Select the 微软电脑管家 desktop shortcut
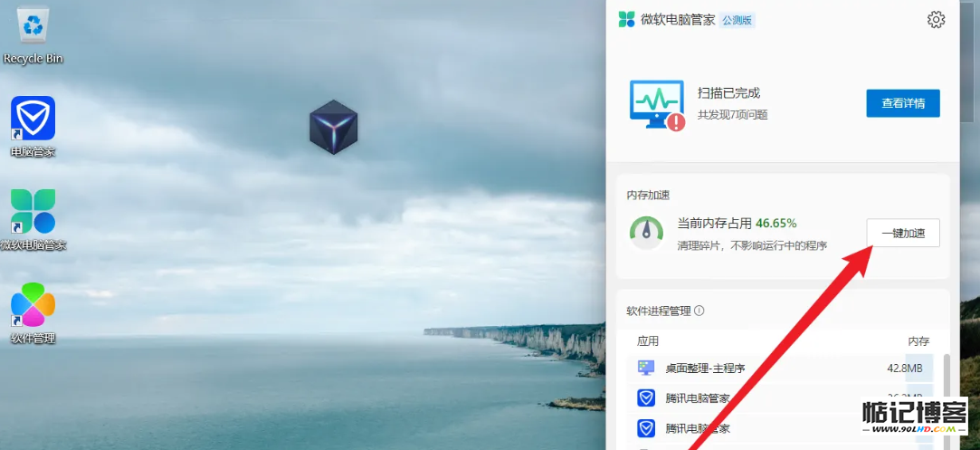Viewport: 980px width, 450px height. tap(33, 220)
